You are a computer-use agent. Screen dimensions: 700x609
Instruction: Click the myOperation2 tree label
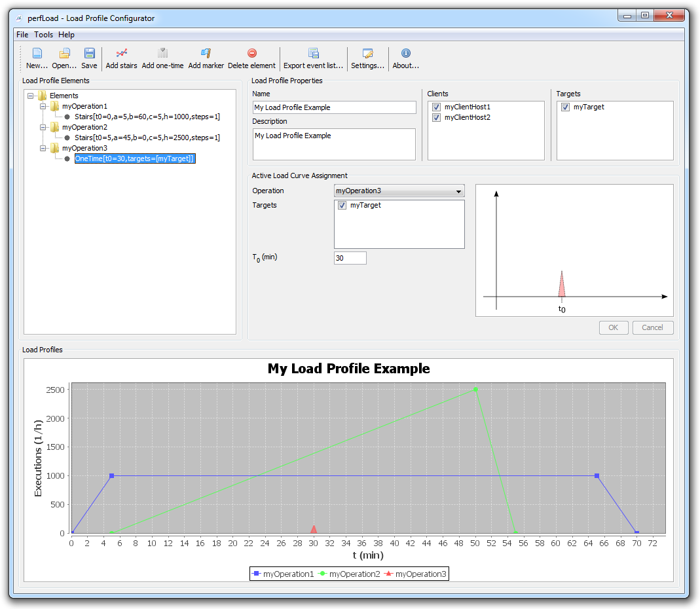[x=85, y=127]
